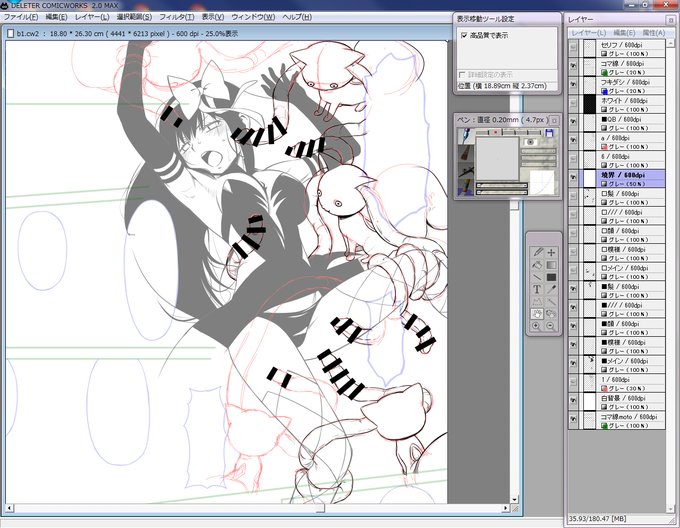Select the Text (T) tool
This screenshot has height=528, width=680.
[x=537, y=289]
